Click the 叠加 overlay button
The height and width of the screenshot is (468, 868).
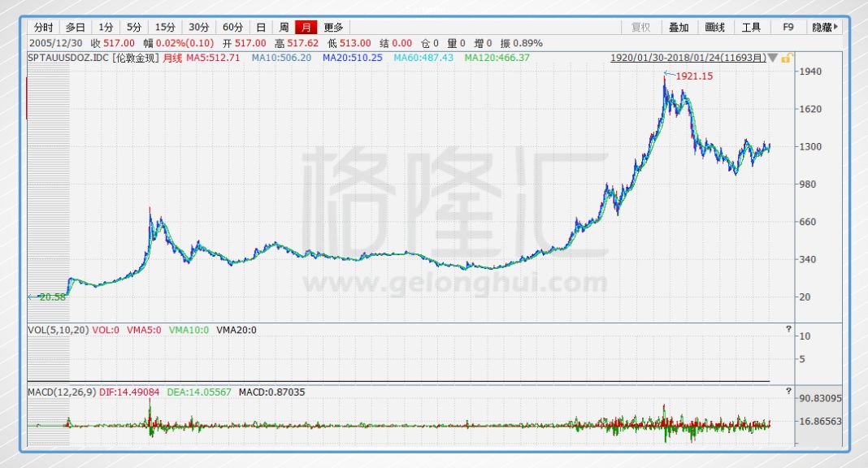pos(679,27)
